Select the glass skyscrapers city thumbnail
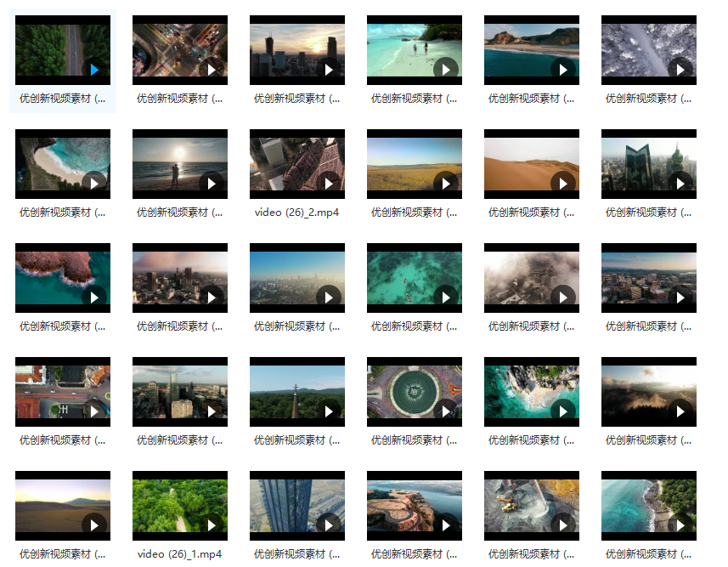 [x=649, y=164]
